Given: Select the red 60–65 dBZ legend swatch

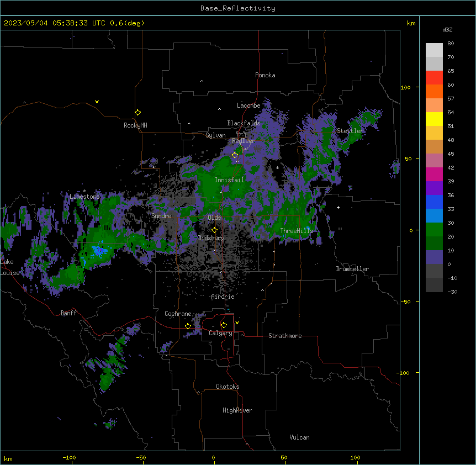Looking at the screenshot, I should (x=434, y=78).
